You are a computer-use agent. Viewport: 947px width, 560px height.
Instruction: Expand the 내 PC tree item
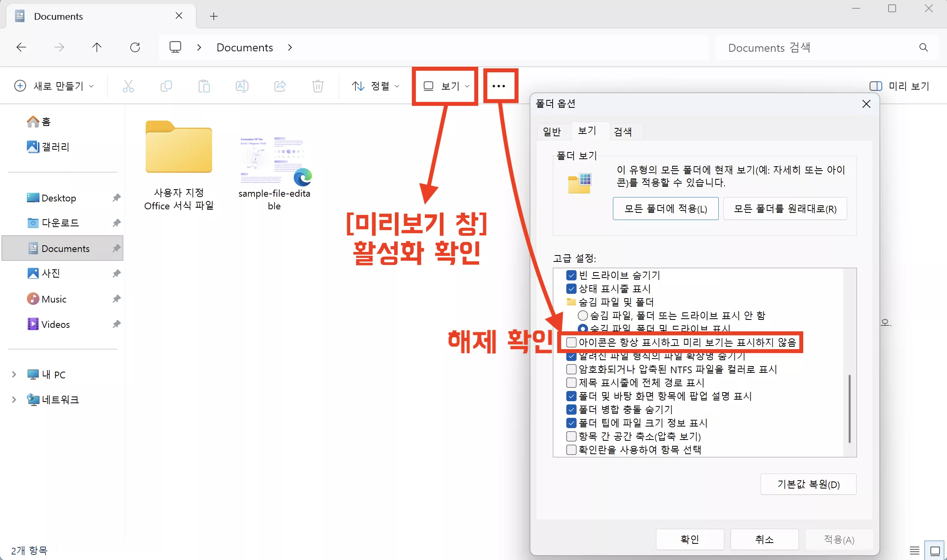click(x=13, y=374)
